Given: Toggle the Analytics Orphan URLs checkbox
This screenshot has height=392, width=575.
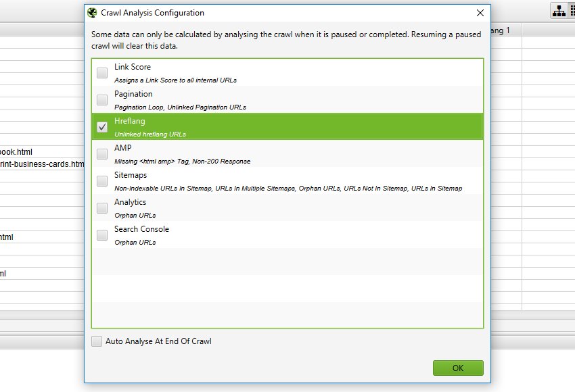Looking at the screenshot, I should pos(102,208).
